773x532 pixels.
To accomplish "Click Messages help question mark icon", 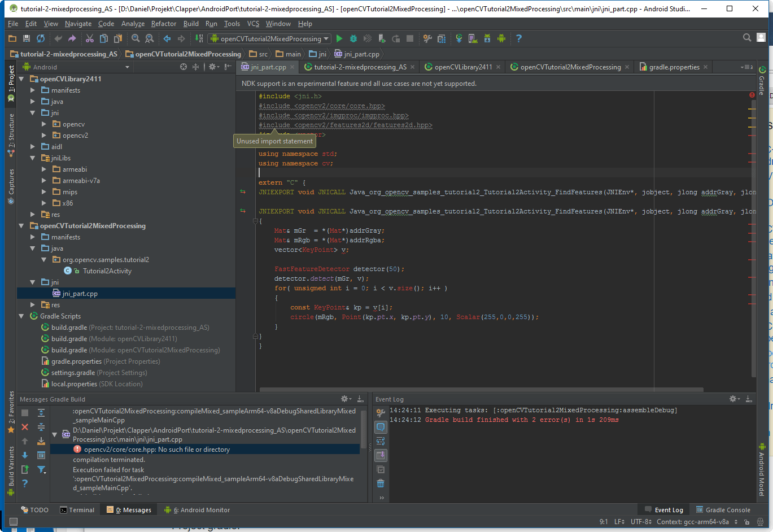I will point(25,483).
